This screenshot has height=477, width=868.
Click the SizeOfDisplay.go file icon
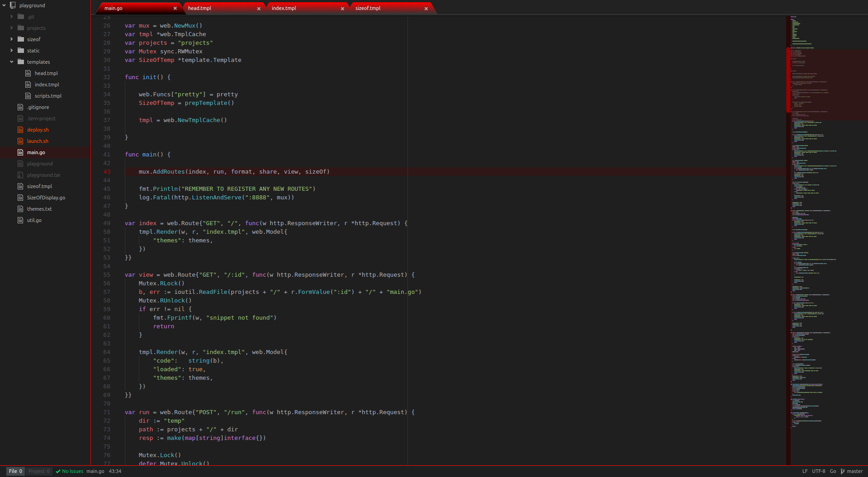[x=20, y=198]
